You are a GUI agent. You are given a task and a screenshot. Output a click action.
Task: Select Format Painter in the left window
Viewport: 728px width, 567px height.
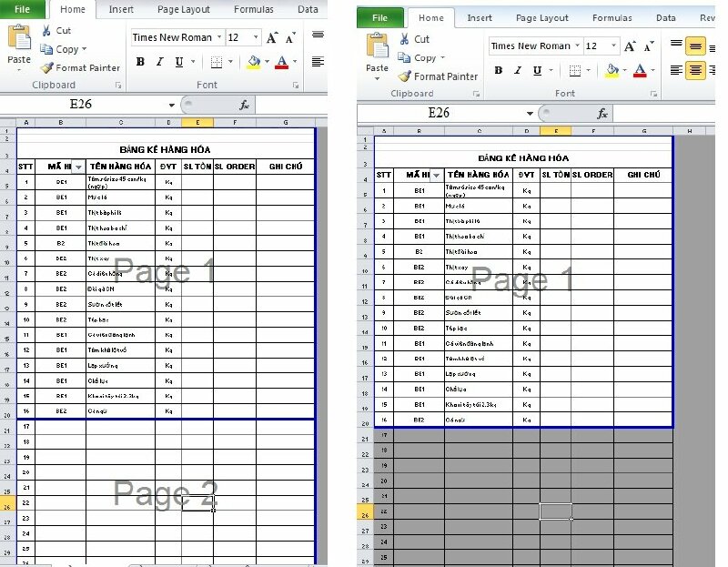[x=80, y=67]
